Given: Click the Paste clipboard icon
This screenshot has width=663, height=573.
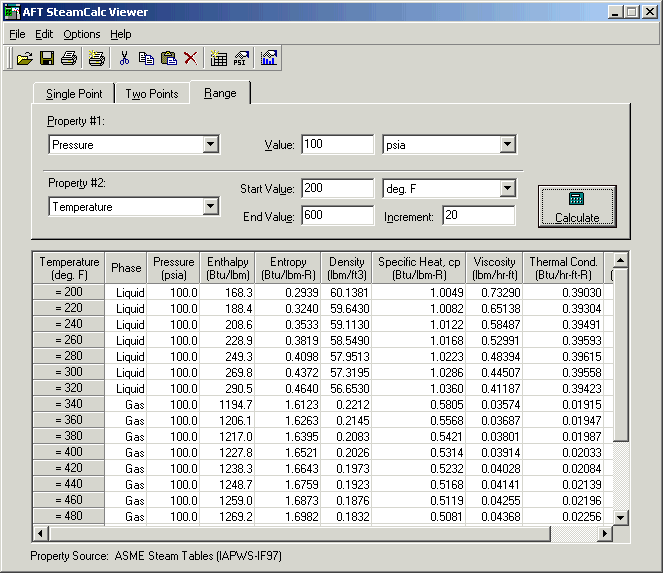Looking at the screenshot, I should (x=168, y=58).
